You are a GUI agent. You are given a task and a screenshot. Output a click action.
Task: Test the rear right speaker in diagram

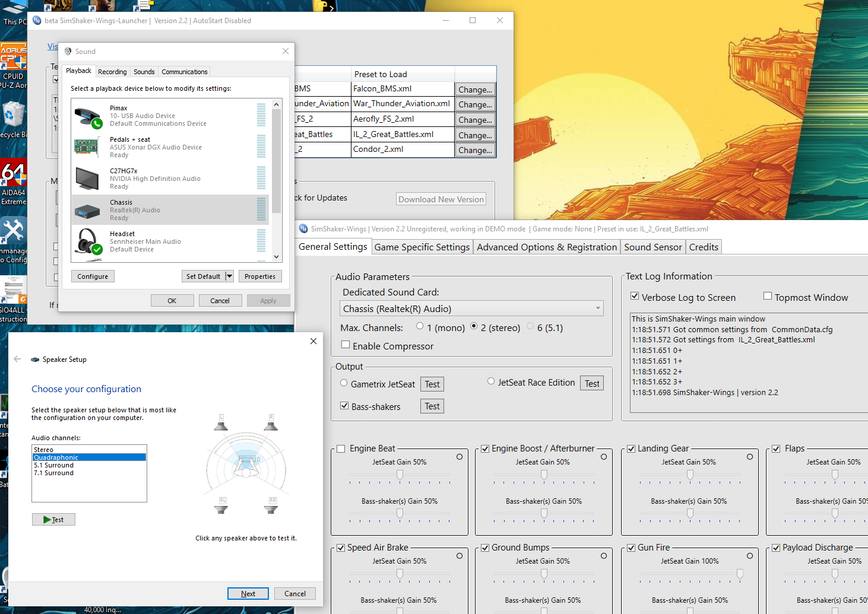click(x=271, y=505)
